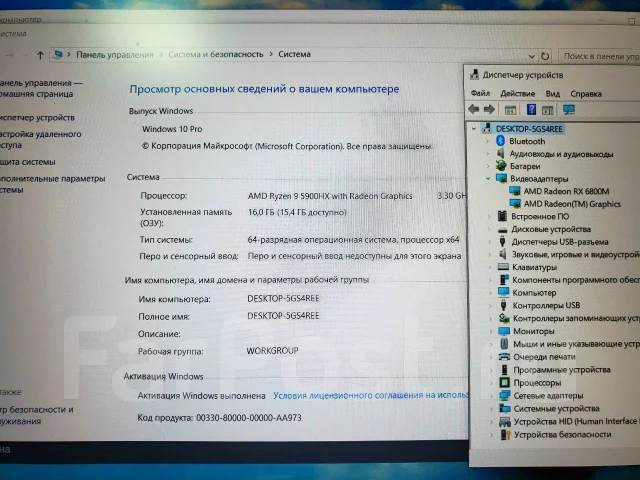Viewport: 640px width, 480px height.
Task: Expand the Bluetooth category arrow
Action: pos(487,141)
